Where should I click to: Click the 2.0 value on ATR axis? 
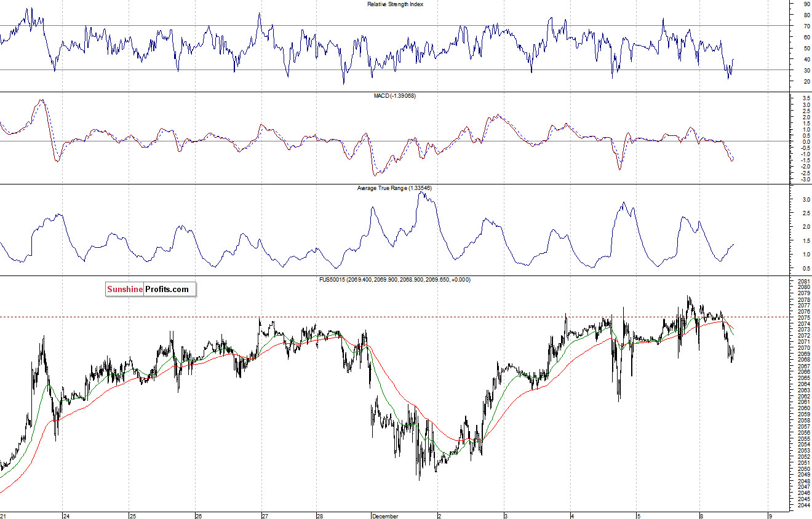(806, 227)
